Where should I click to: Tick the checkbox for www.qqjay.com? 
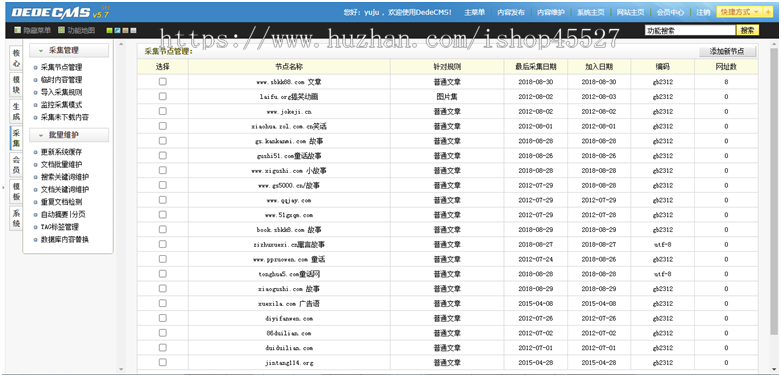(x=162, y=200)
